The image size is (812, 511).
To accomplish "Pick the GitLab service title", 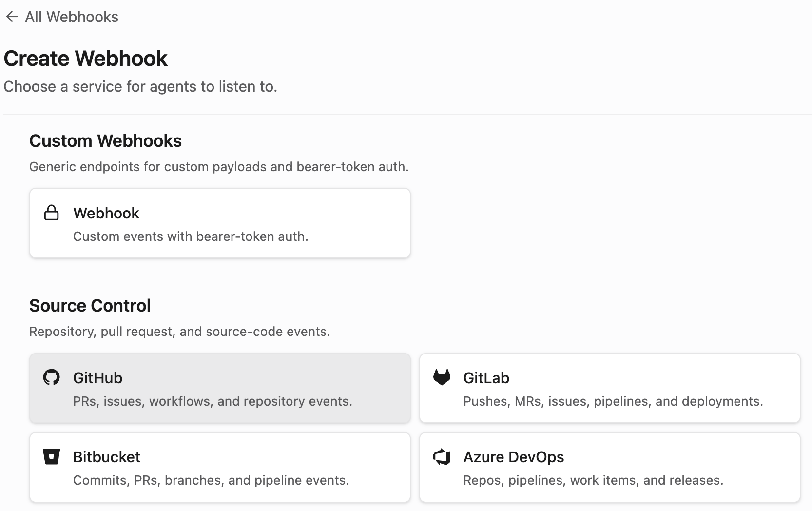I will [x=486, y=378].
